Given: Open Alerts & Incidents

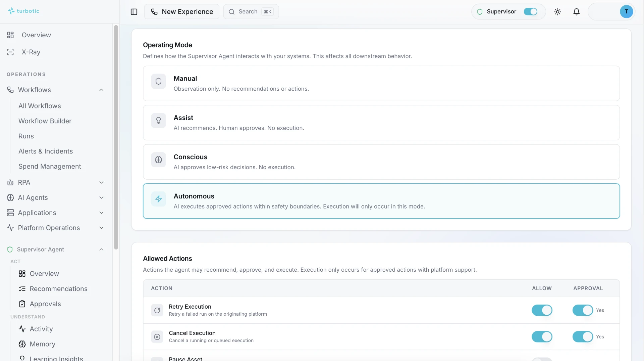Looking at the screenshot, I should click(46, 151).
